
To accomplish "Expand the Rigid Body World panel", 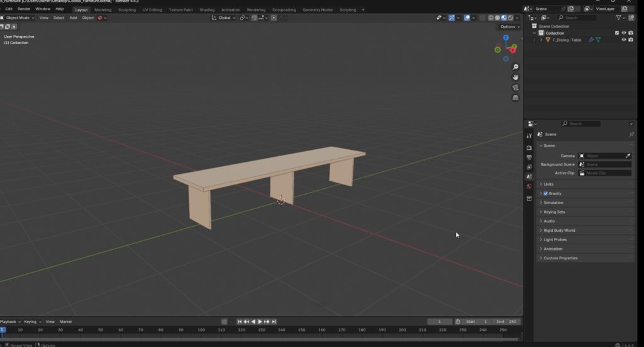I will 586,230.
